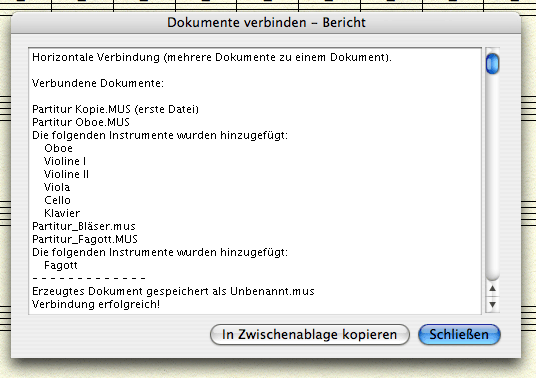Screen dimensions: 536x378
Task: Click the scrollbar up arrow
Action: pos(492,289)
